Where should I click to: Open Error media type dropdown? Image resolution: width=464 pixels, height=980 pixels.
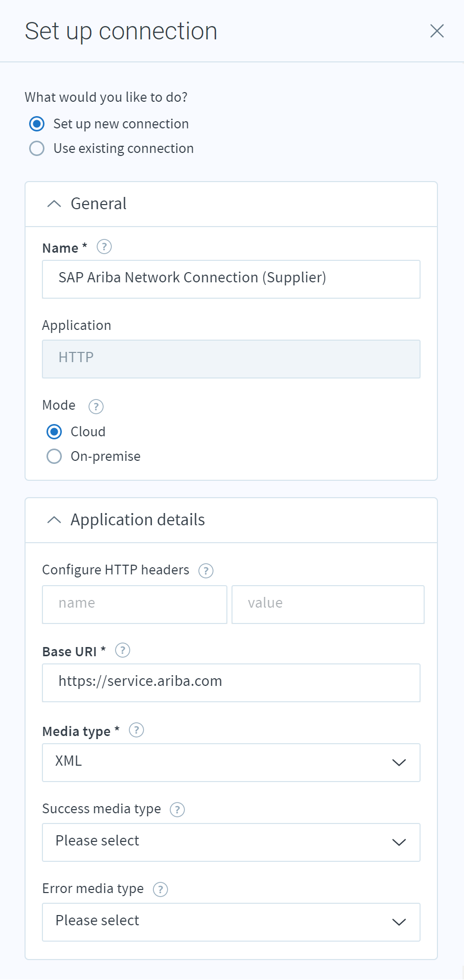231,922
